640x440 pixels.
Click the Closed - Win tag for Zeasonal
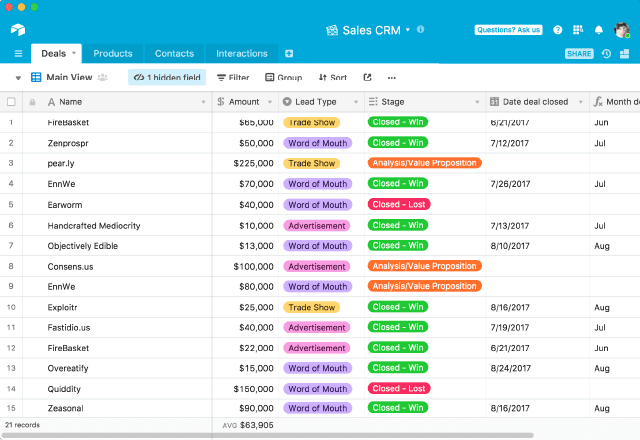pyautogui.click(x=398, y=408)
